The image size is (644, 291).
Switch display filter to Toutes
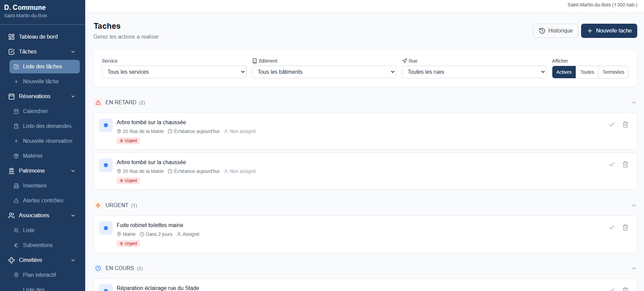click(587, 72)
